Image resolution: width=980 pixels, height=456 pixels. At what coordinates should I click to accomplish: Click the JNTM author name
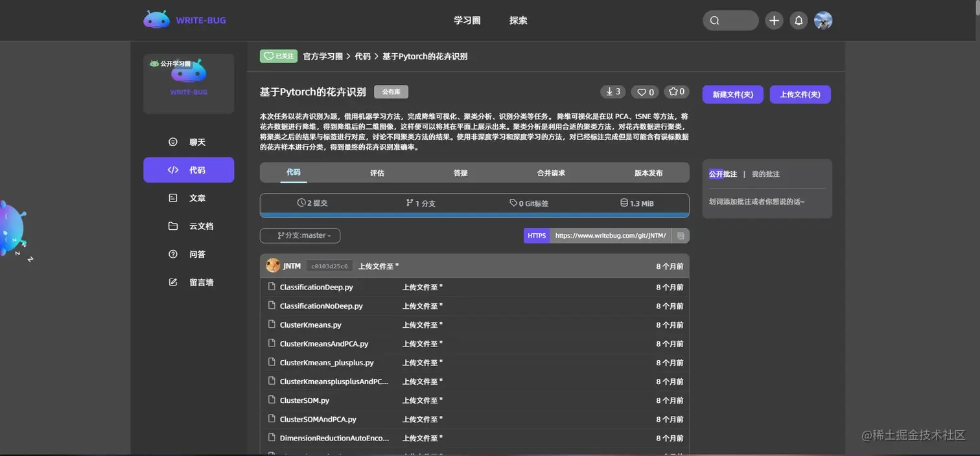click(x=292, y=266)
